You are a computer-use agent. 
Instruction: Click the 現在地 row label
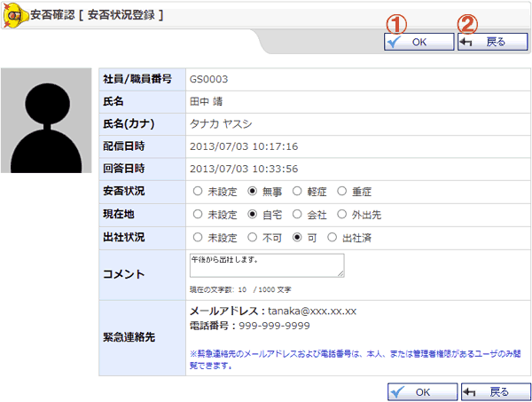[x=119, y=214]
